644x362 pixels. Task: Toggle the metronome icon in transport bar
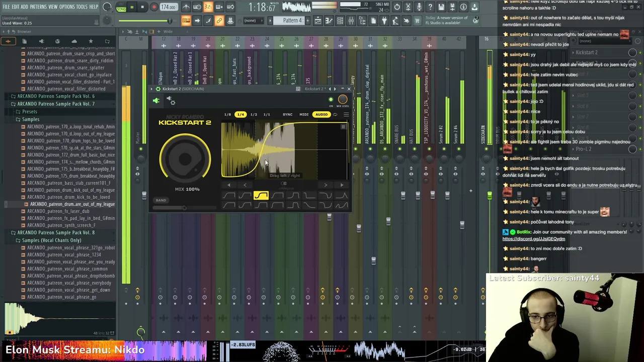click(x=187, y=7)
